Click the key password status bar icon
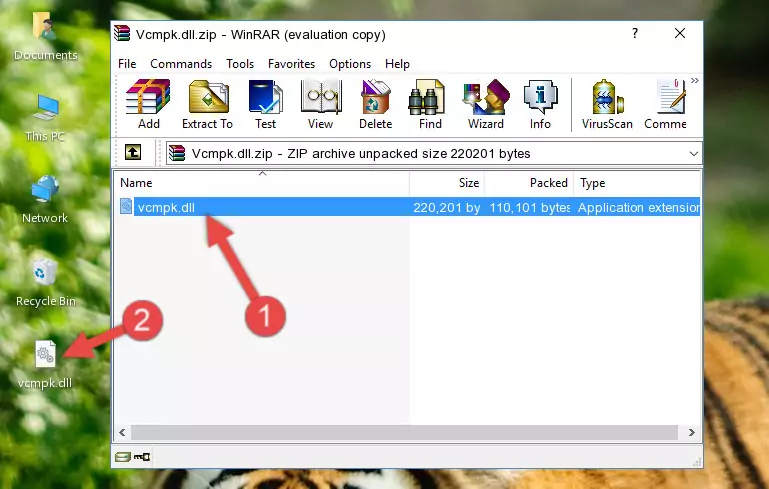The height and width of the screenshot is (489, 769). coord(142,457)
